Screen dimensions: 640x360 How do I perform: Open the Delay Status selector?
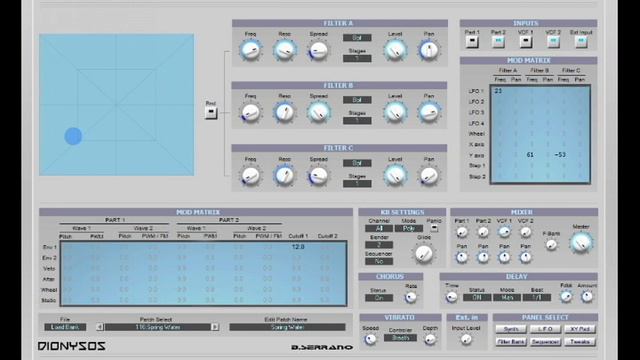tap(477, 298)
